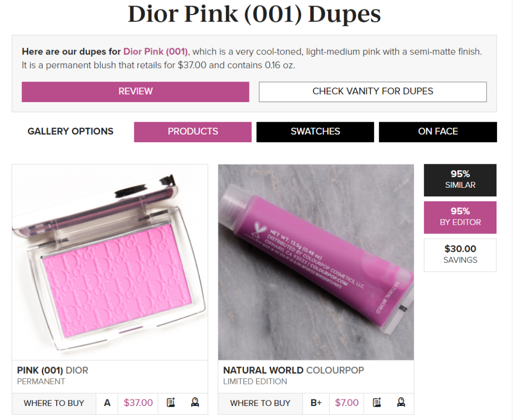Open the REVIEW button
Viewport: 513px width, 420px height.
135,92
